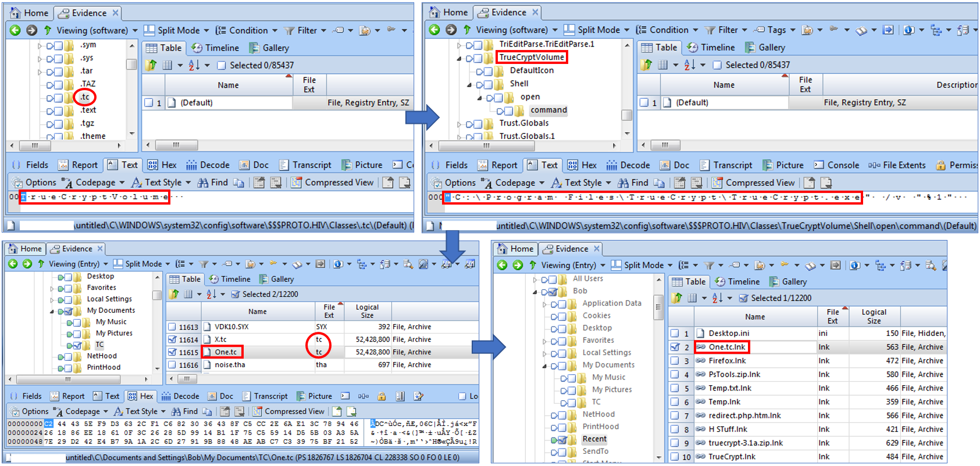Select the PsTools.zip.lnk file row
The image size is (980, 466).
[806, 375]
